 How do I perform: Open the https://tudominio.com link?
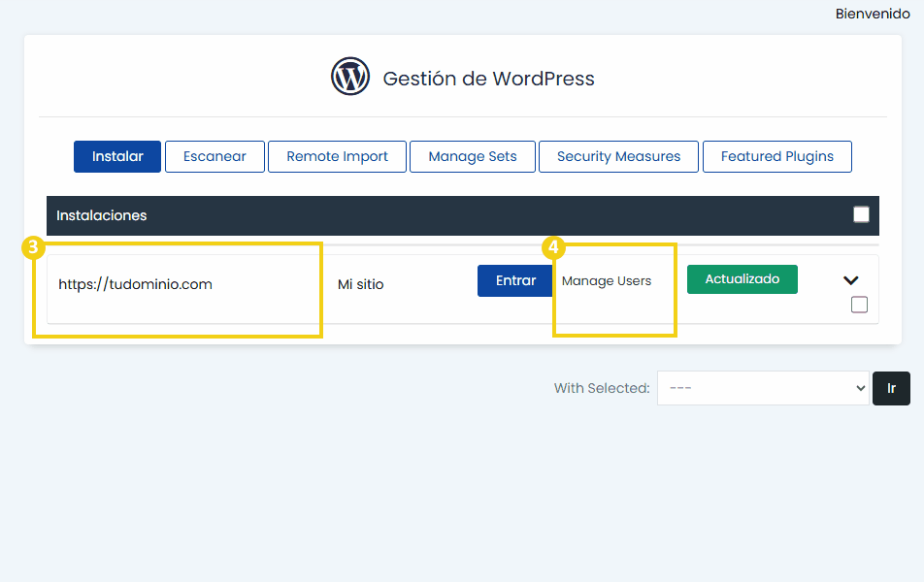pyautogui.click(x=135, y=284)
